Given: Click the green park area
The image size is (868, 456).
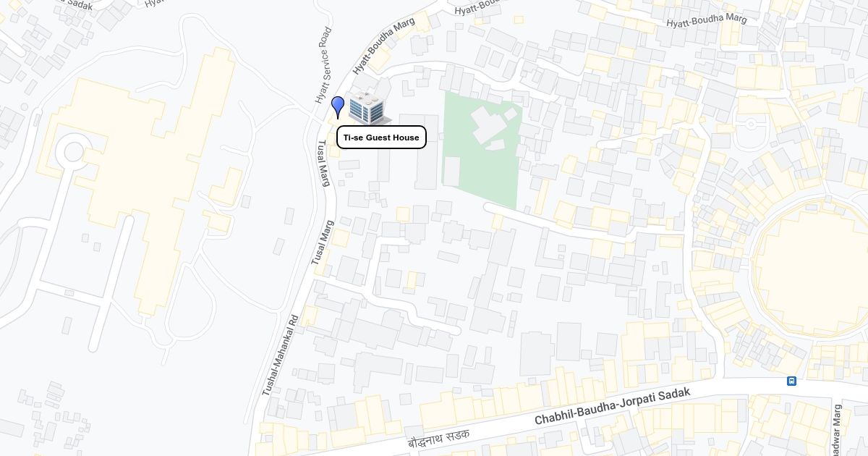Looking at the screenshot, I should (481, 150).
